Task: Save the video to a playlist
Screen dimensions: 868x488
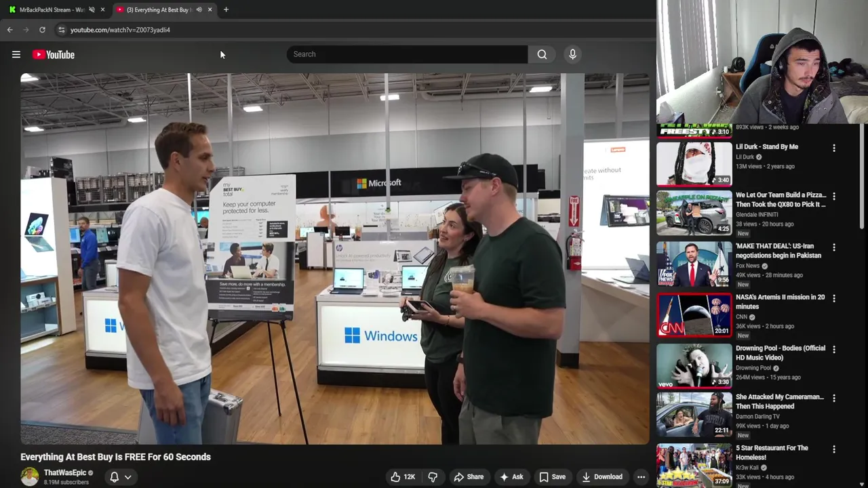Action: (552, 477)
